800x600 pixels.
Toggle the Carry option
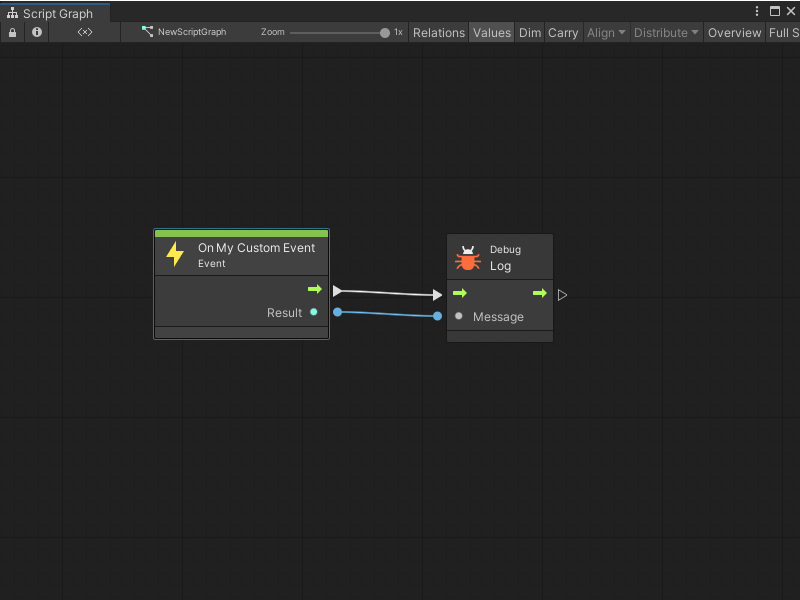(563, 32)
